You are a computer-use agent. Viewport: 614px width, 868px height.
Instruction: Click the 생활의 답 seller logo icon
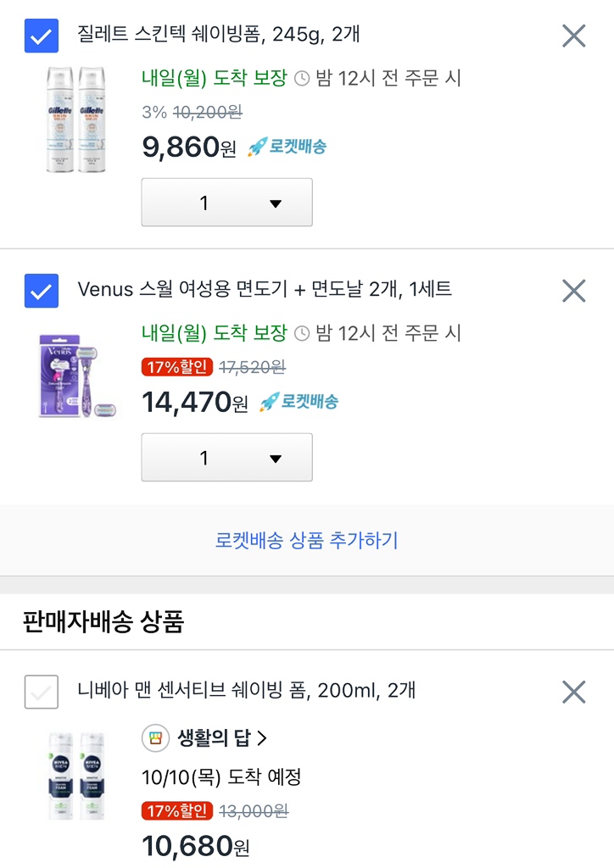pyautogui.click(x=155, y=738)
